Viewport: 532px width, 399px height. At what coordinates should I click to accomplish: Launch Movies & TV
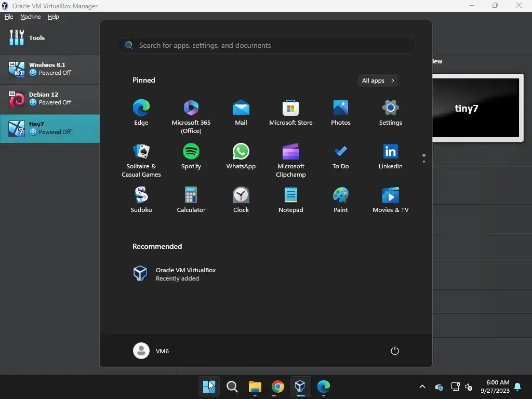point(391,200)
